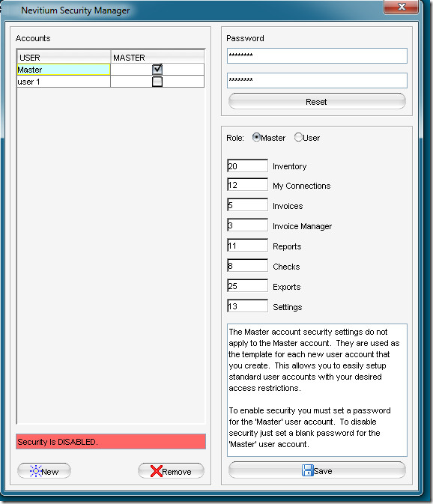Image resolution: width=433 pixels, height=504 pixels.
Task: Select the Master role radio button
Action: (256, 137)
